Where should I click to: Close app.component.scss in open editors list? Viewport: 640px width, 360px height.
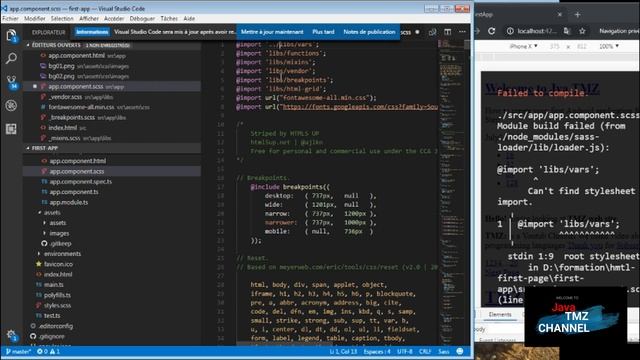(x=35, y=87)
